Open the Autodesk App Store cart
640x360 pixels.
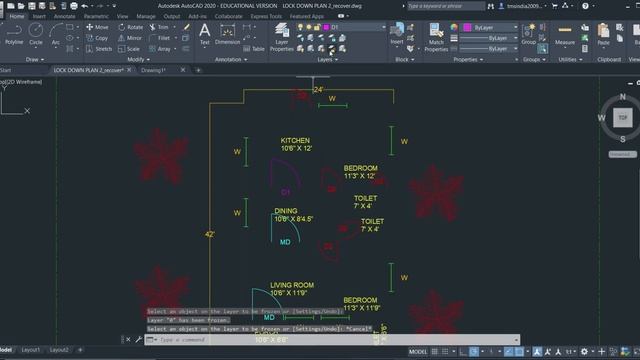[555, 6]
